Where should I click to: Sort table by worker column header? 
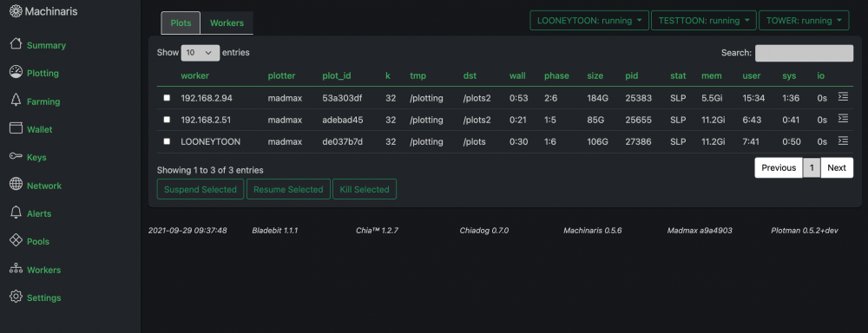pos(194,75)
